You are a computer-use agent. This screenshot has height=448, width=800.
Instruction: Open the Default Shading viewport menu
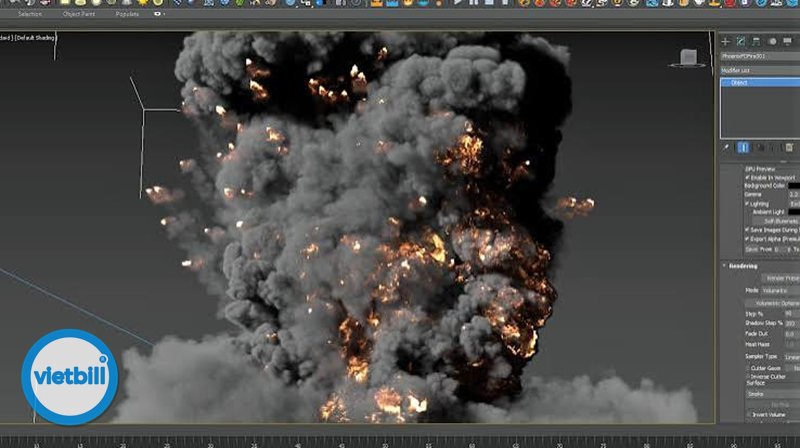(x=34, y=37)
